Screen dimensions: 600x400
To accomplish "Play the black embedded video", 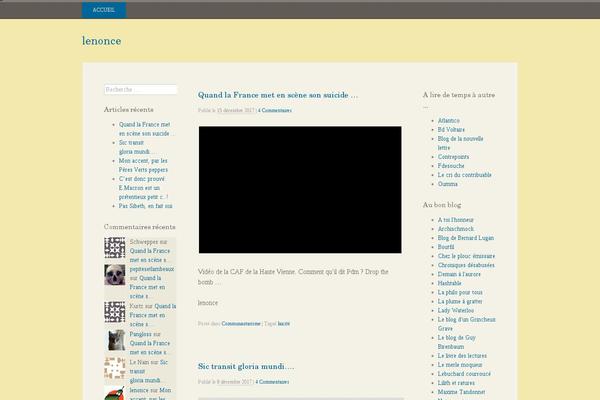I will [x=300, y=190].
